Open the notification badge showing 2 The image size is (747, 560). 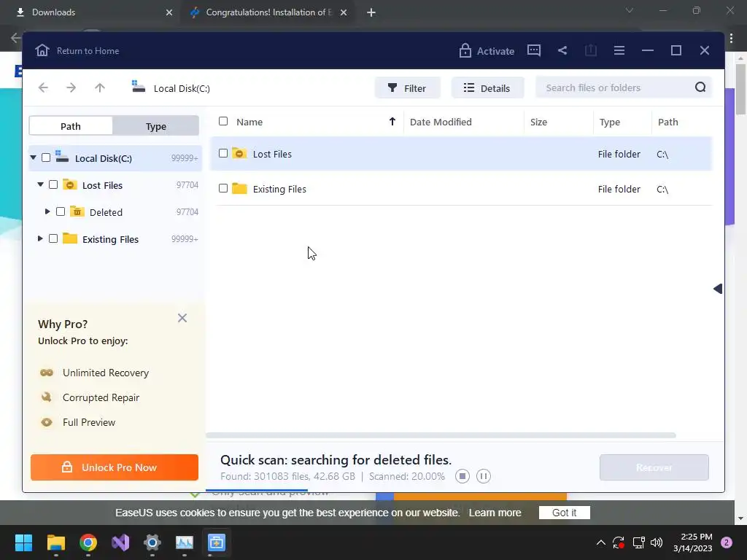pyautogui.click(x=727, y=542)
